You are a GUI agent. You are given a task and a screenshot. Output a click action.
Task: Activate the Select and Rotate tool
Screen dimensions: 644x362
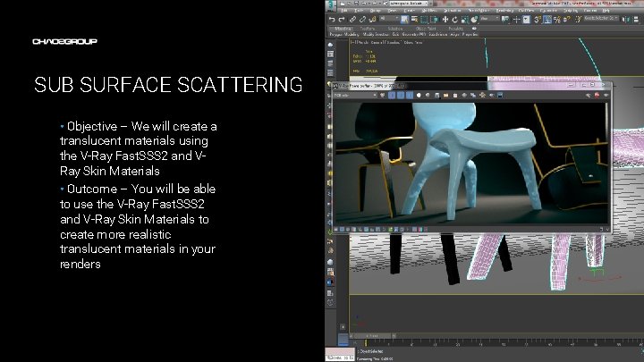pyautogui.click(x=455, y=20)
